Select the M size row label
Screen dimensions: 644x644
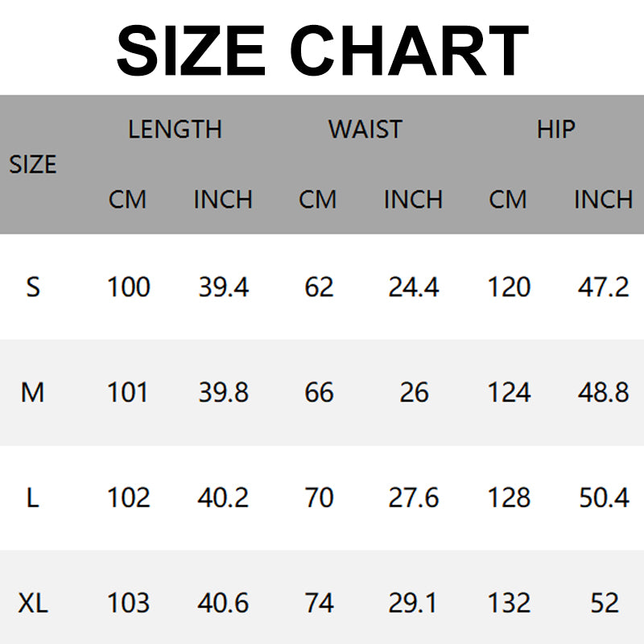point(33,392)
